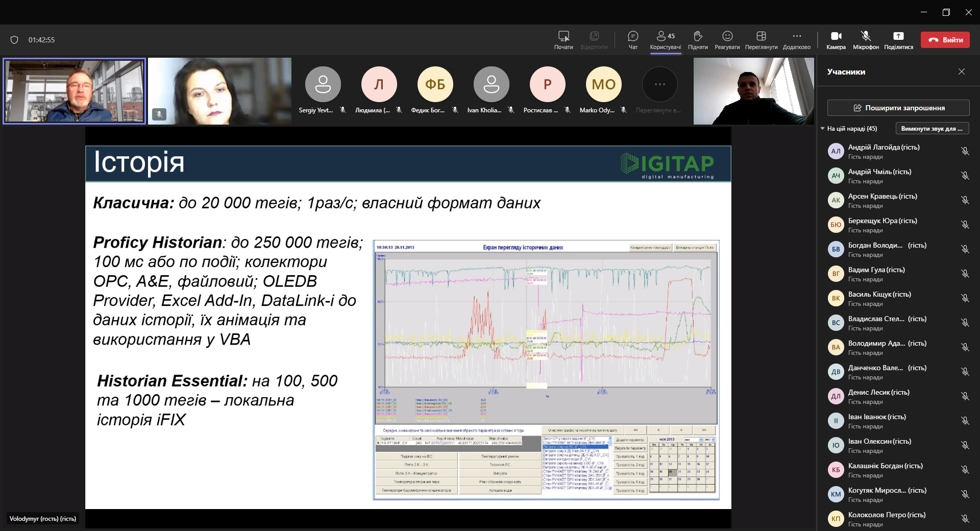Select participant Данченко Вале... in list
The image size is (980, 531).
898,372
